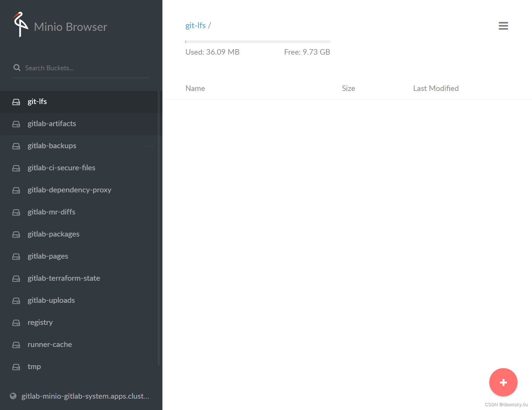Sort objects by Last Modified column
Image resolution: width=532 pixels, height=410 pixels.
coord(436,88)
